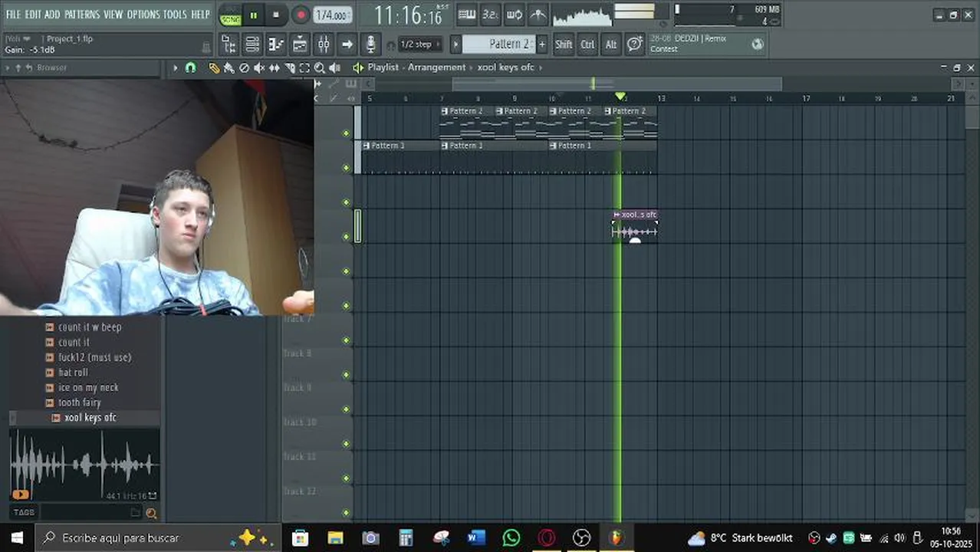
Task: Open the TOOLS menu
Action: [x=175, y=15]
